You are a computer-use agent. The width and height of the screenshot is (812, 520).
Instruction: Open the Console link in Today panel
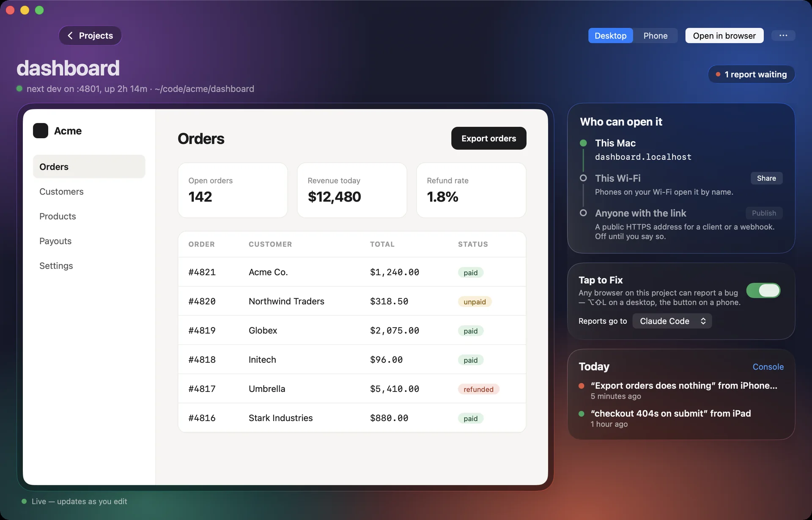[768, 367]
